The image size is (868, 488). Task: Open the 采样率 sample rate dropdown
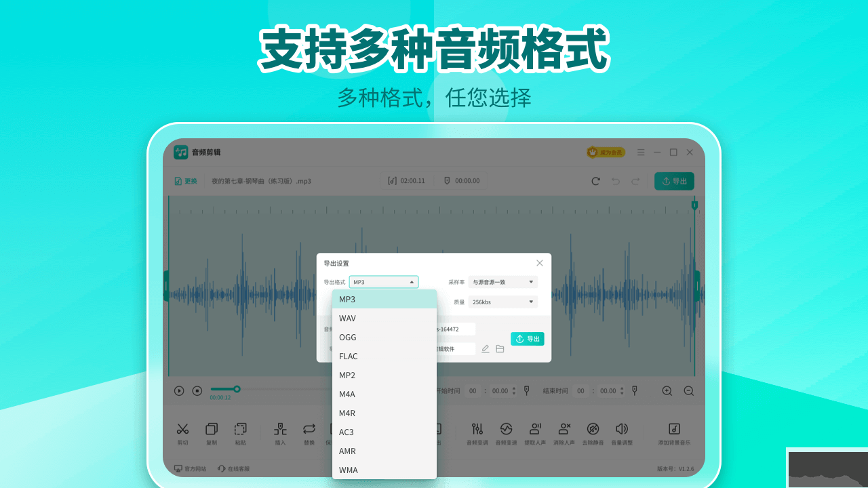point(502,282)
